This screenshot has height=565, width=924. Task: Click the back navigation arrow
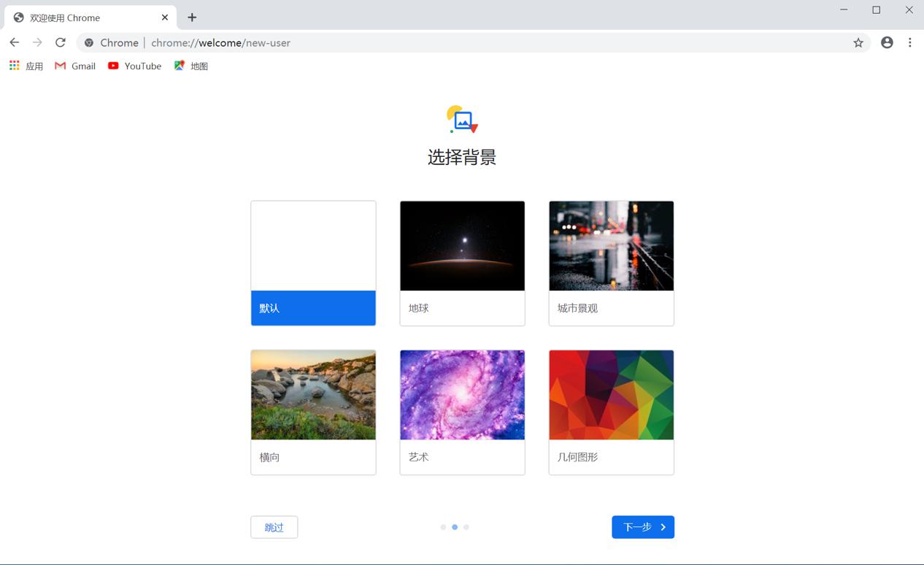coord(15,42)
